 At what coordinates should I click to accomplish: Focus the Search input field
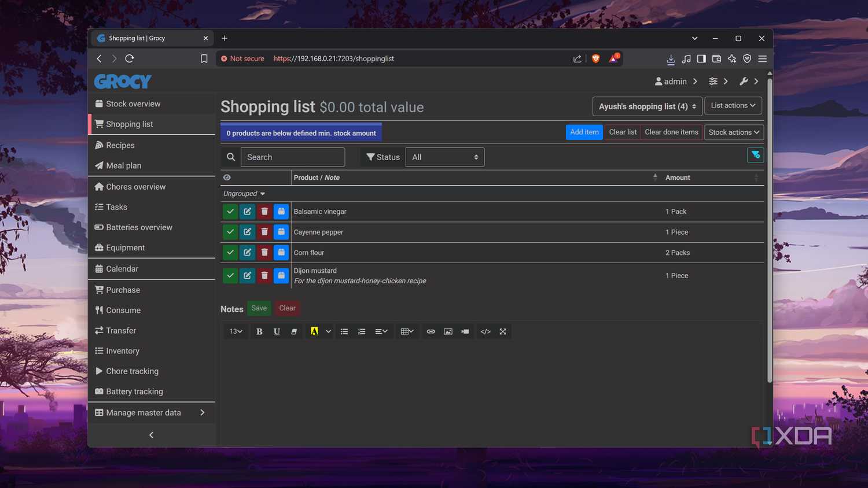point(292,157)
